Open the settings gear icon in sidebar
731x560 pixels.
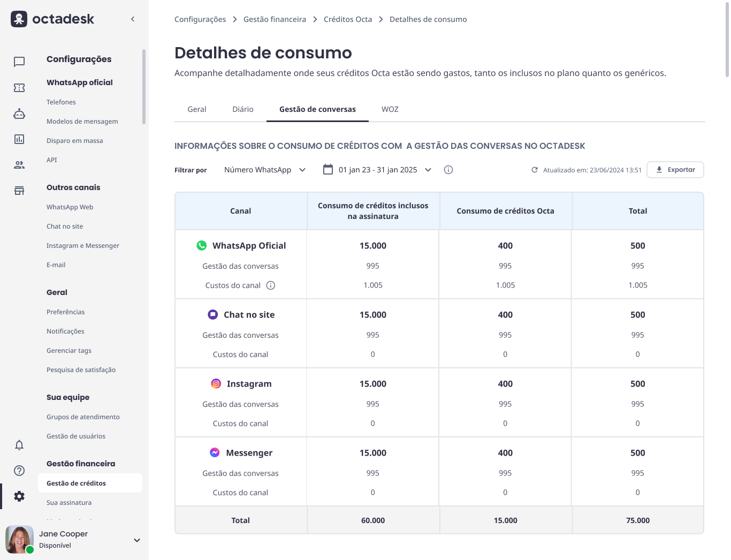(19, 496)
